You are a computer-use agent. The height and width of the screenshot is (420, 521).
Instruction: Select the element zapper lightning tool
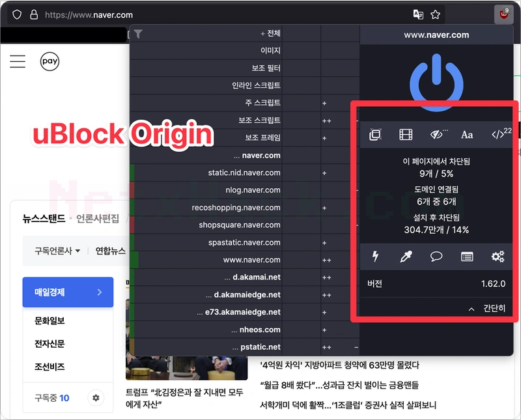click(374, 257)
